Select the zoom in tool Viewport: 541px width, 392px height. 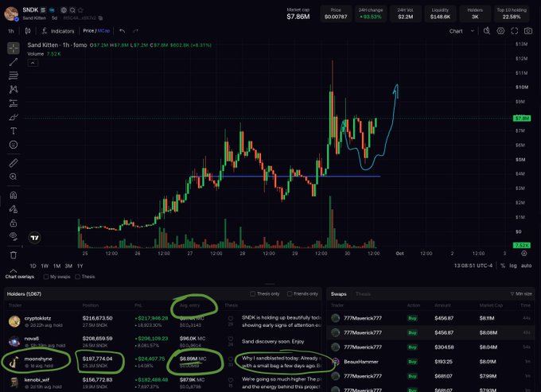coord(14,177)
